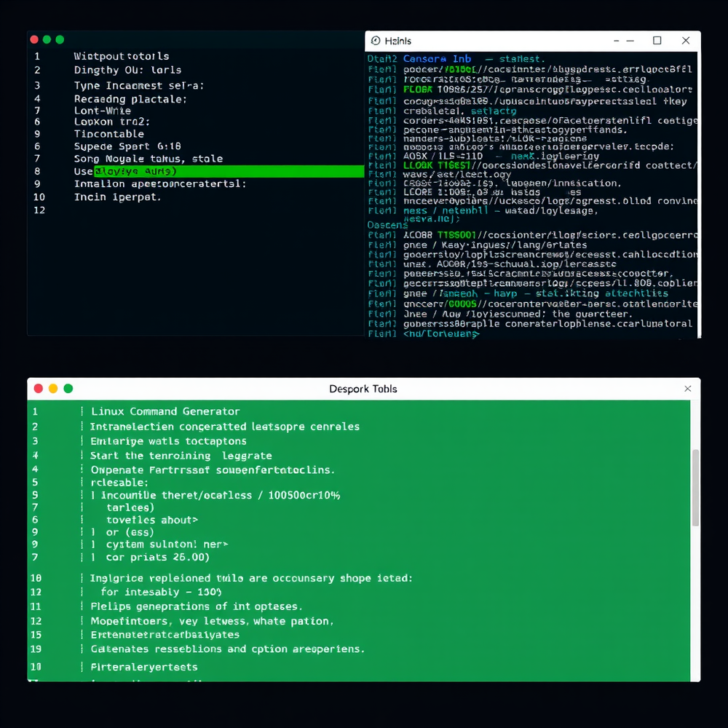Select the 'Linux Command Generator' line

tap(165, 411)
